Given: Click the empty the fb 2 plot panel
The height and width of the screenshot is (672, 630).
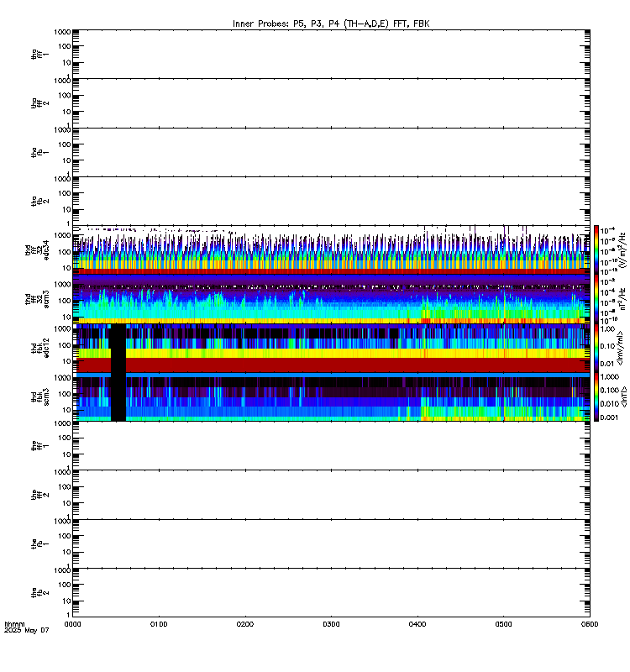Looking at the screenshot, I should tap(331, 593).
